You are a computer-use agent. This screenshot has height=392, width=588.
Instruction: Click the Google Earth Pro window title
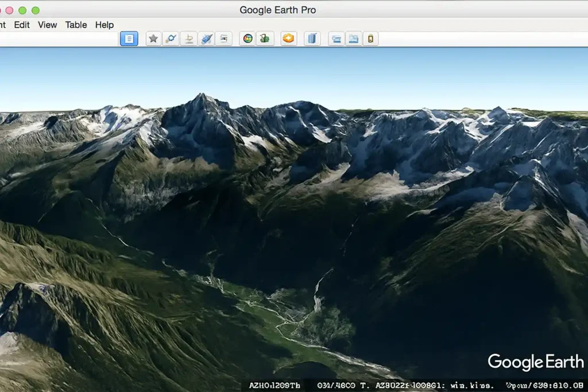(x=278, y=10)
